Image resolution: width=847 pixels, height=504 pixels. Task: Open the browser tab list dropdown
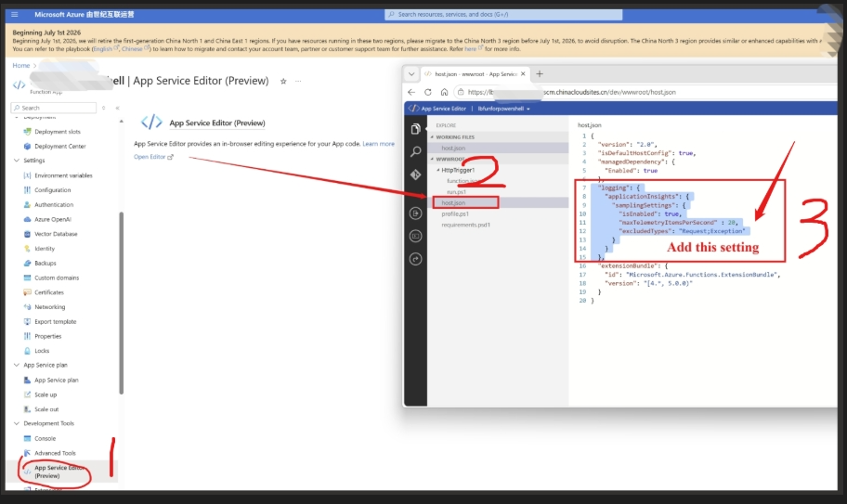pos(411,74)
